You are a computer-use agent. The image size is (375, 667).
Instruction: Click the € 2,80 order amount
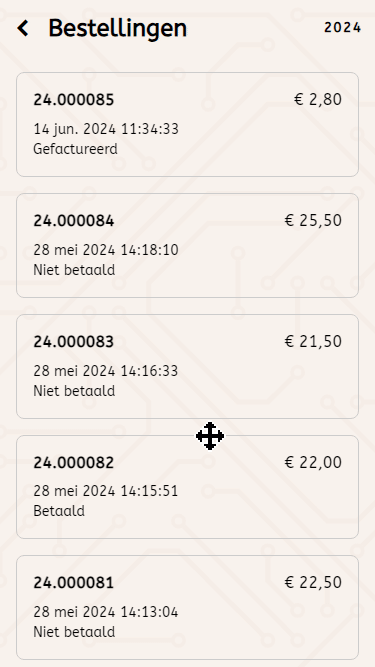pyautogui.click(x=318, y=100)
